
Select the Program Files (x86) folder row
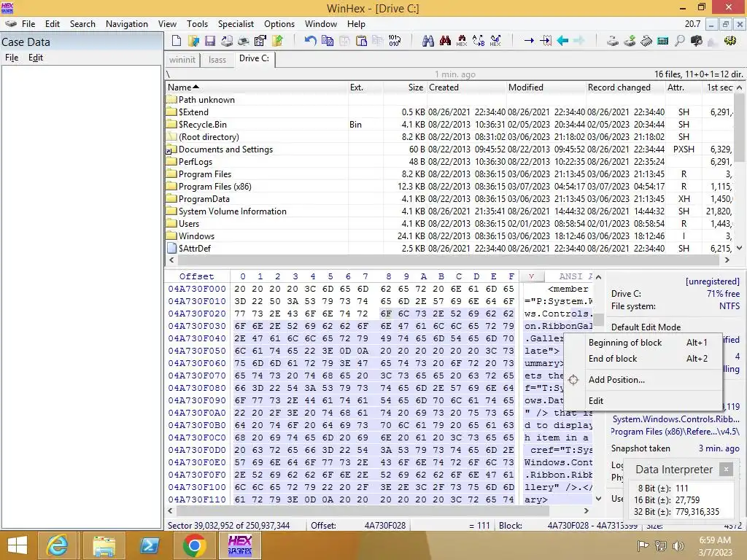coord(449,187)
